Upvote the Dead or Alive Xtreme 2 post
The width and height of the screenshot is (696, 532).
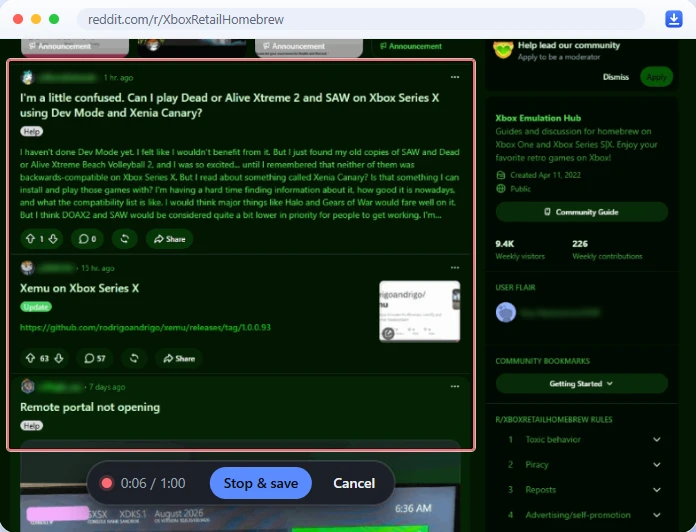(30, 239)
